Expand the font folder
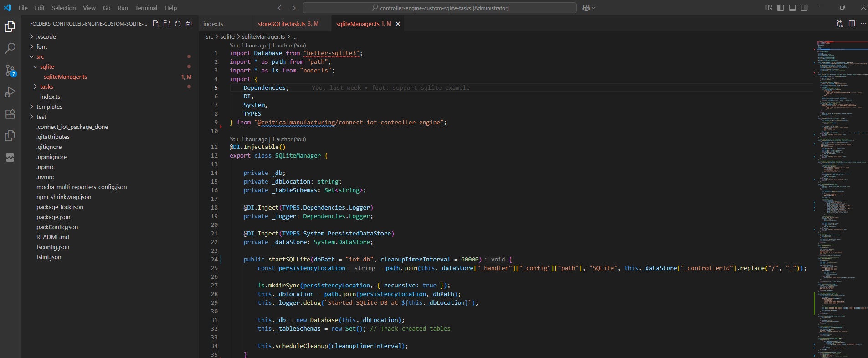 (41, 46)
